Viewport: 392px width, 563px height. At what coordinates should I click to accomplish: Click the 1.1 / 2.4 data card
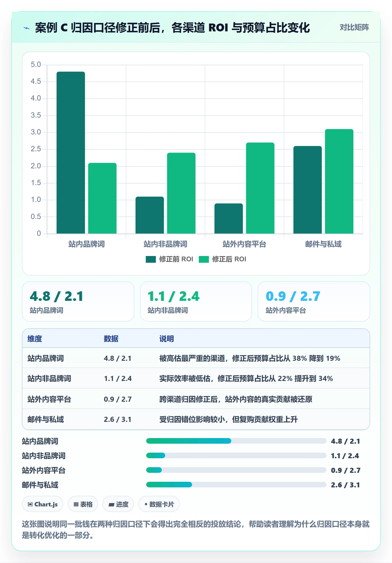click(x=196, y=301)
